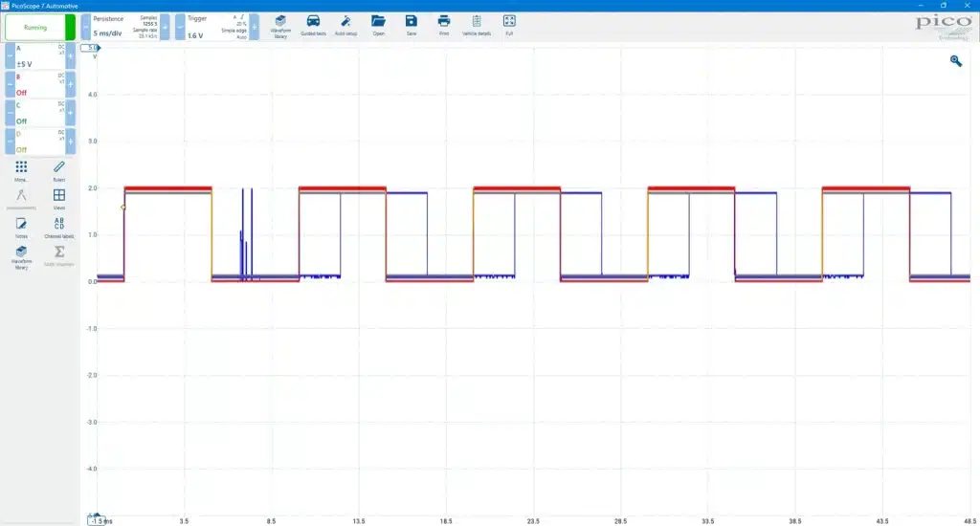The width and height of the screenshot is (980, 526).
Task: Open Channel labels
Action: click(58, 228)
